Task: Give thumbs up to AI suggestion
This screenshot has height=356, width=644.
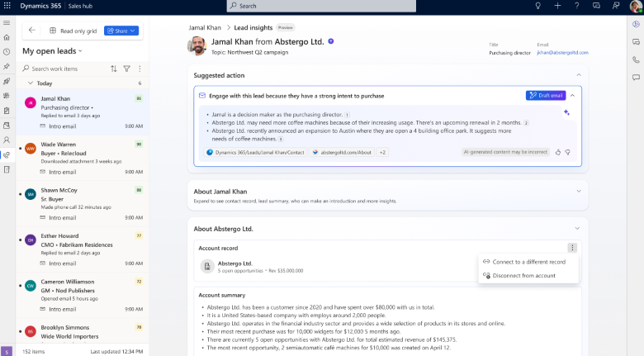Action: (x=558, y=152)
